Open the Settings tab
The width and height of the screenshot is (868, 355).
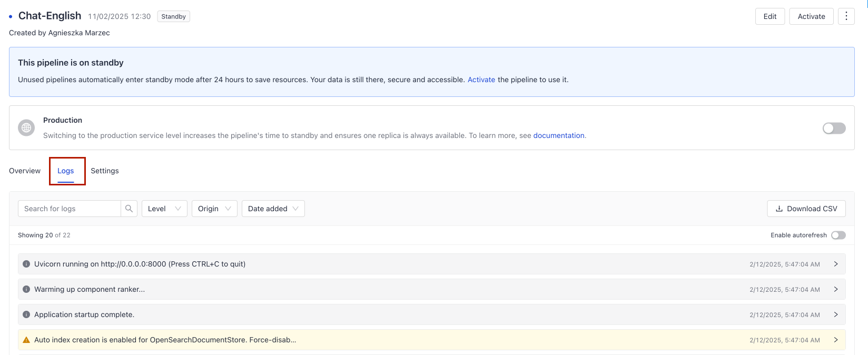coord(105,171)
